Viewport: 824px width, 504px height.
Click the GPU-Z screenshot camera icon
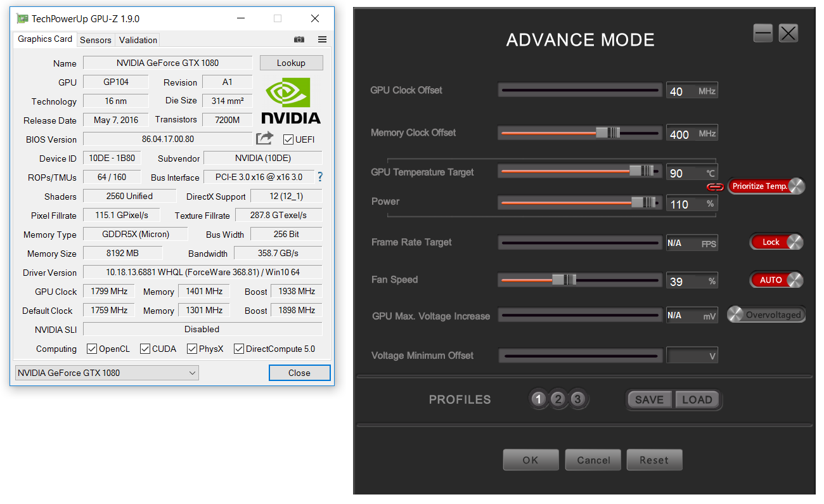(x=299, y=39)
